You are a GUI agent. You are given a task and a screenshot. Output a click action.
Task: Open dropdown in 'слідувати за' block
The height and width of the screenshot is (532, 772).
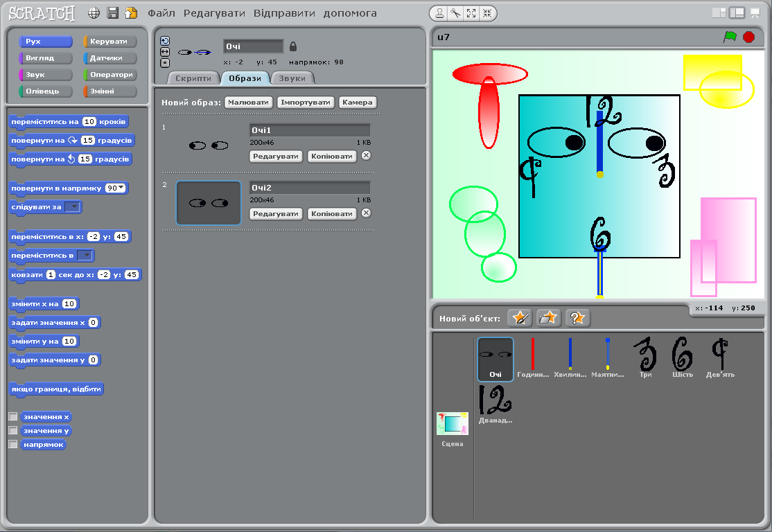pyautogui.click(x=75, y=206)
